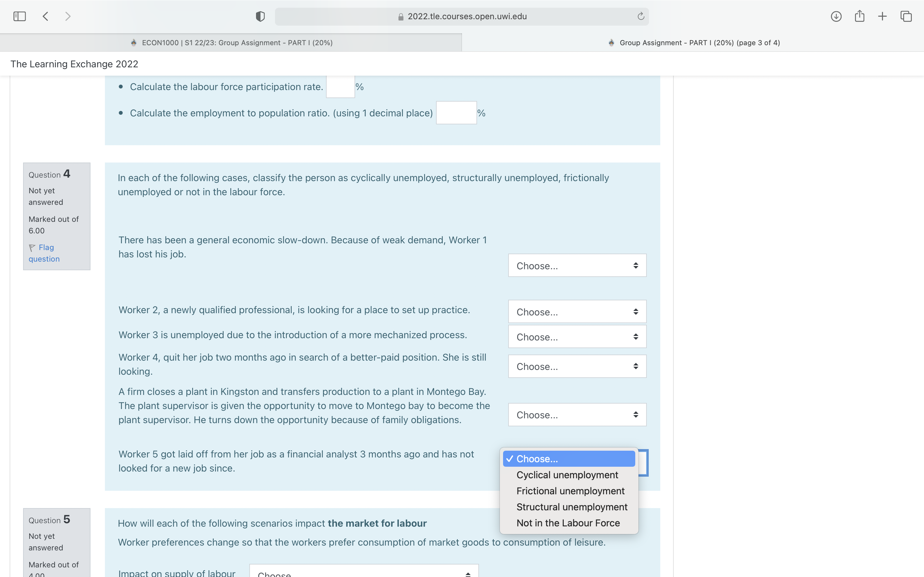The image size is (924, 577).
Task: Open the plant supervisor Choose dropdown
Action: pos(577,414)
